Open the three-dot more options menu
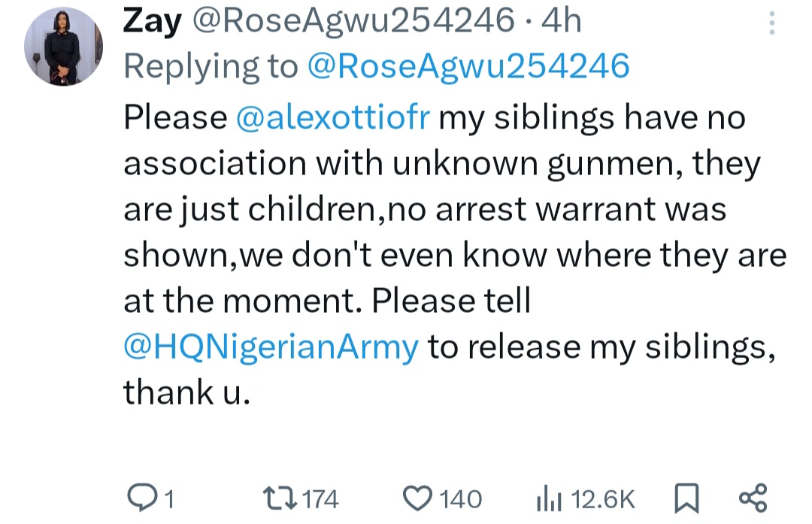812x524 pixels. coord(771,26)
